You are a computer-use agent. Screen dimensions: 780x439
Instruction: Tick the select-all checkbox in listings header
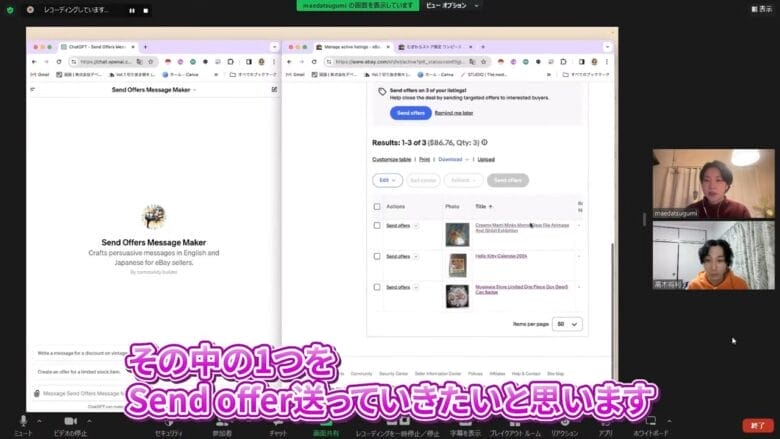377,206
